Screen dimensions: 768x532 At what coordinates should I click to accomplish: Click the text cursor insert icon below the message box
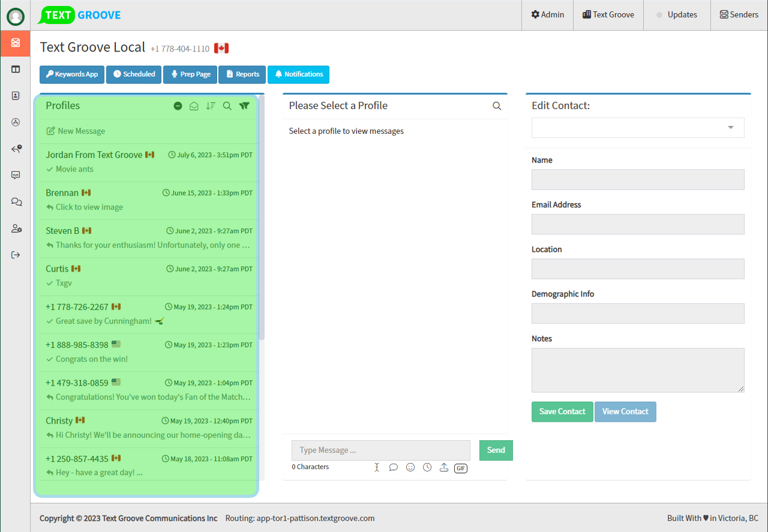pyautogui.click(x=377, y=467)
